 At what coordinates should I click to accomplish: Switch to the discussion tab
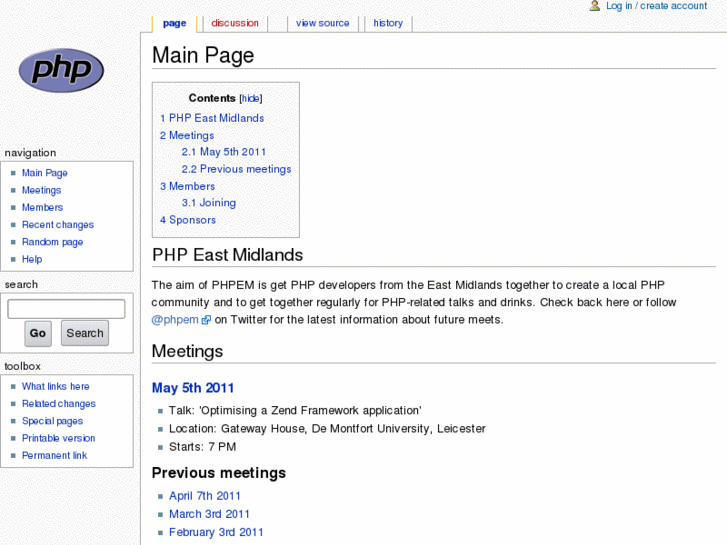click(x=235, y=23)
